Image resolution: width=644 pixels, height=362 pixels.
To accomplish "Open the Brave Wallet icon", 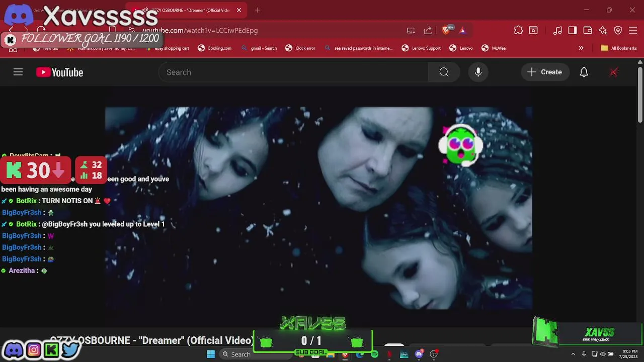I will tap(588, 30).
